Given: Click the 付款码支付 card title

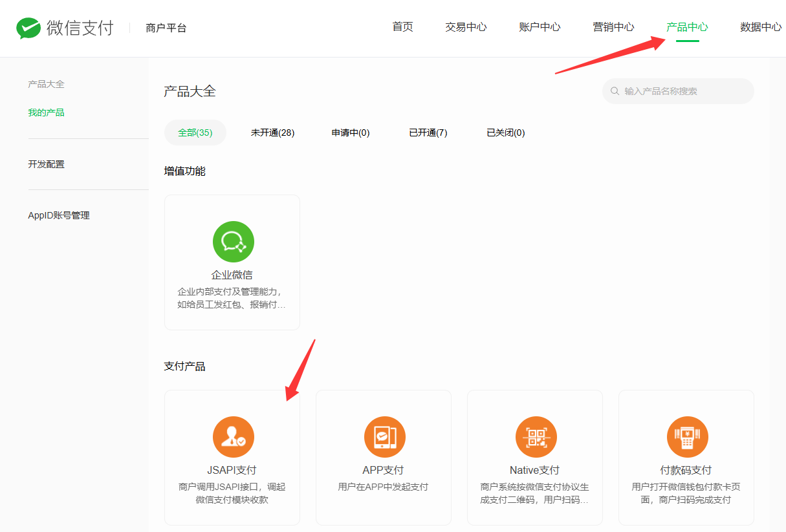Looking at the screenshot, I should click(686, 470).
